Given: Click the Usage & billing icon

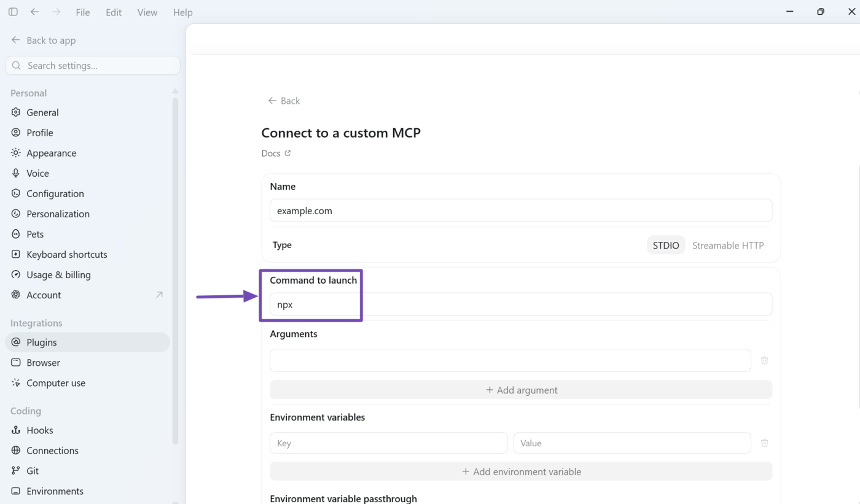Looking at the screenshot, I should coord(16,274).
